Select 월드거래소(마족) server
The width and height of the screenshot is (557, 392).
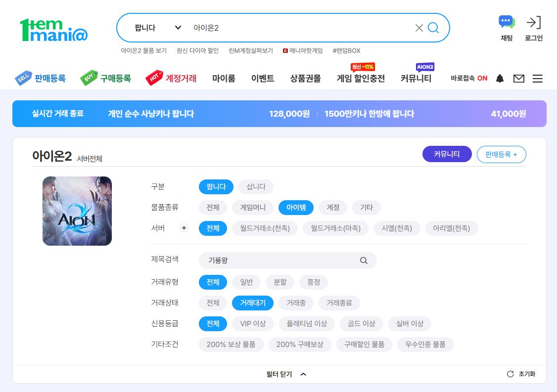[x=335, y=228]
